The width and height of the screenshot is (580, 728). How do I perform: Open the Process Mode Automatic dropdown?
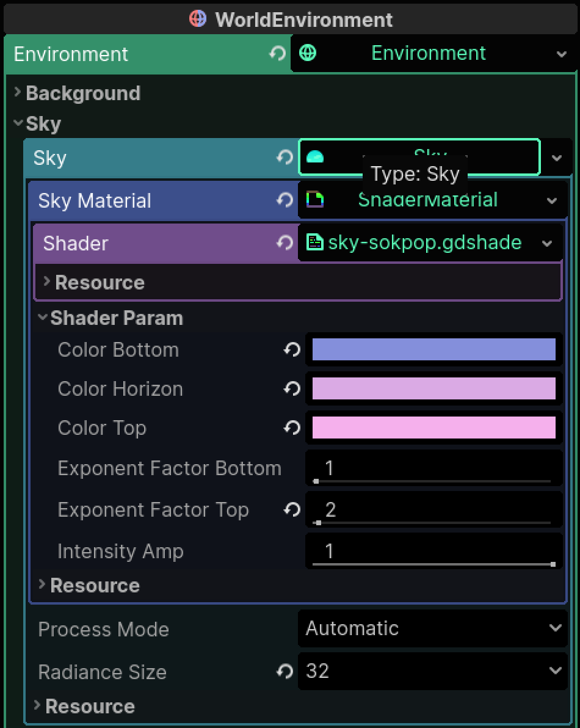pos(432,628)
